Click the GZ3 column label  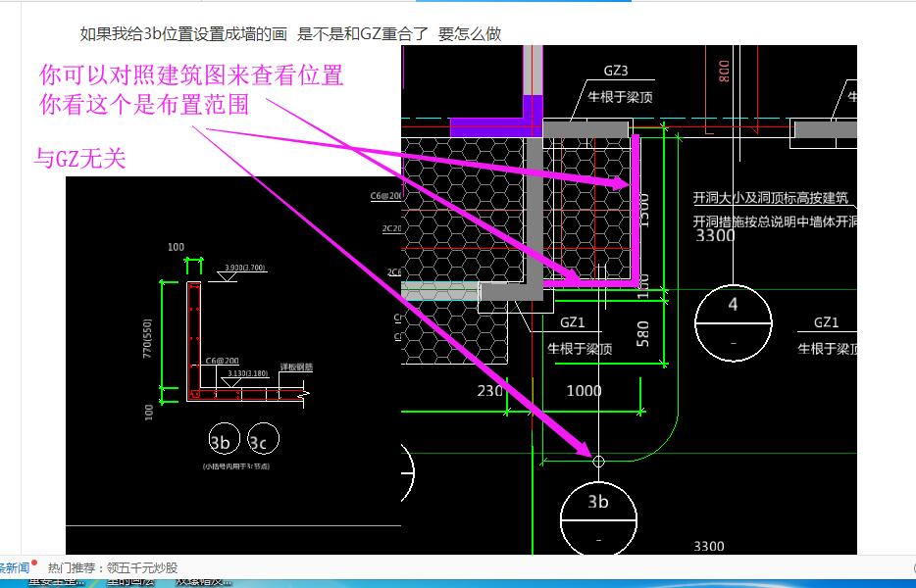pyautogui.click(x=616, y=71)
